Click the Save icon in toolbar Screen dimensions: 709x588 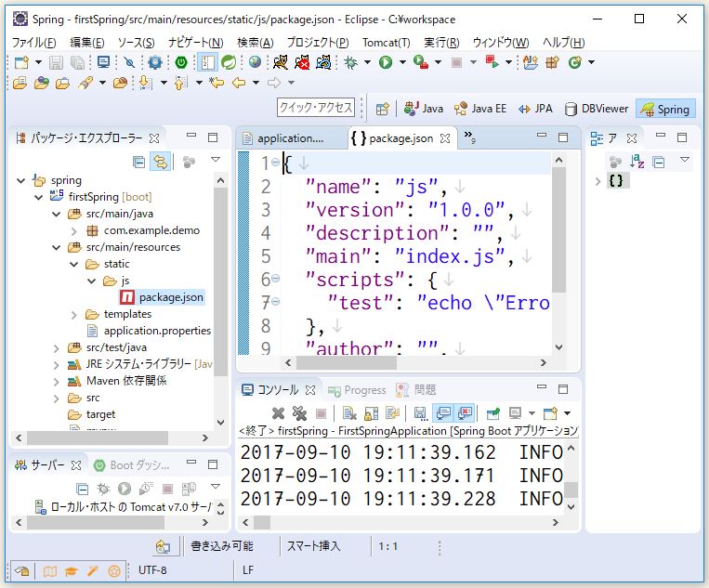coord(56,62)
